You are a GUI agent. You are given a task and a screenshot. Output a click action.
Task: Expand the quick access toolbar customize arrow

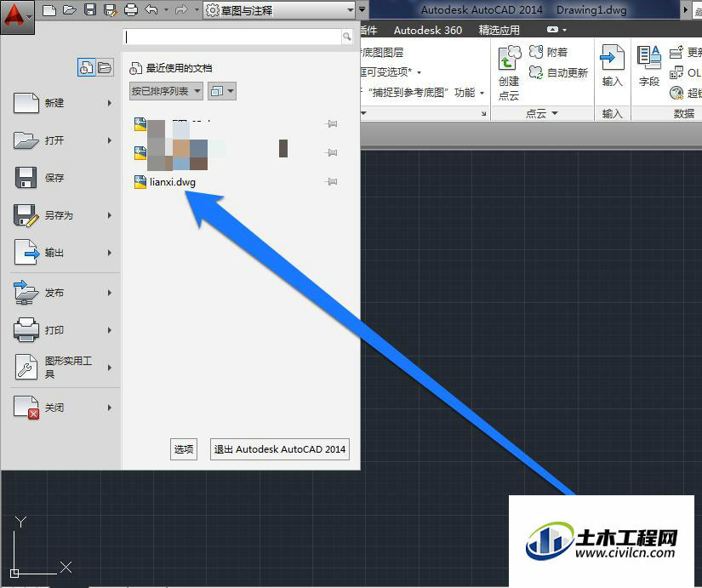[362, 9]
